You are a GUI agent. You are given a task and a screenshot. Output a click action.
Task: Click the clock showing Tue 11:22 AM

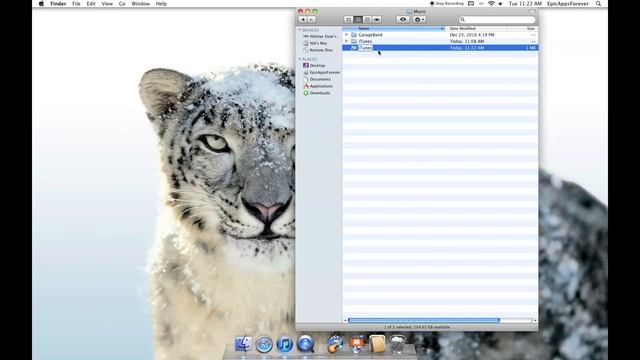point(525,4)
